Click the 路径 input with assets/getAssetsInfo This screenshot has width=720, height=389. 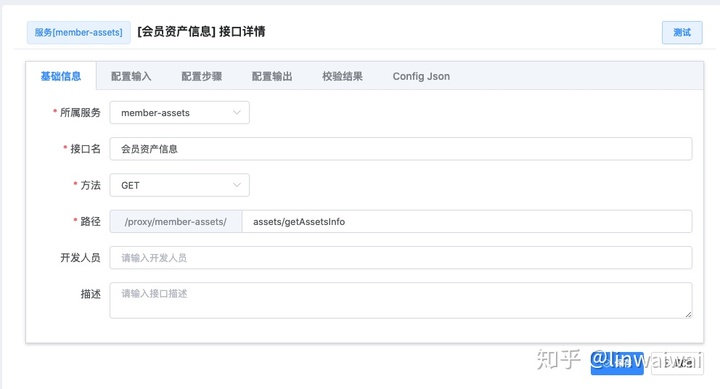click(x=467, y=222)
